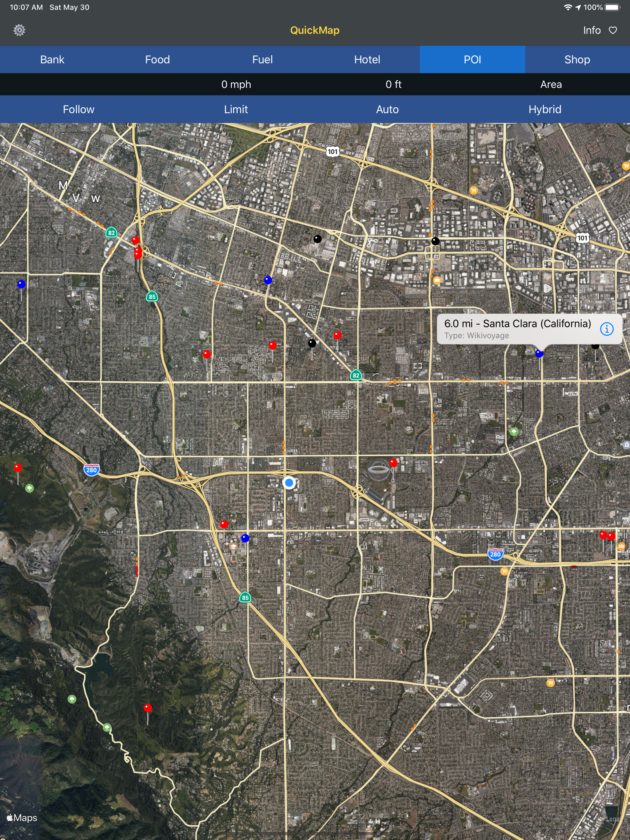Toggle Follow mode
Screen dimensions: 630x840
79,109
